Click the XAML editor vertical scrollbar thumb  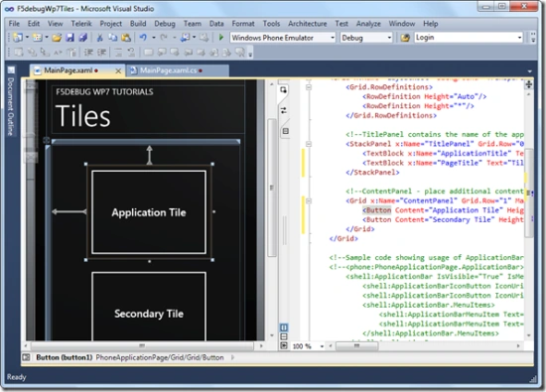tap(528, 194)
